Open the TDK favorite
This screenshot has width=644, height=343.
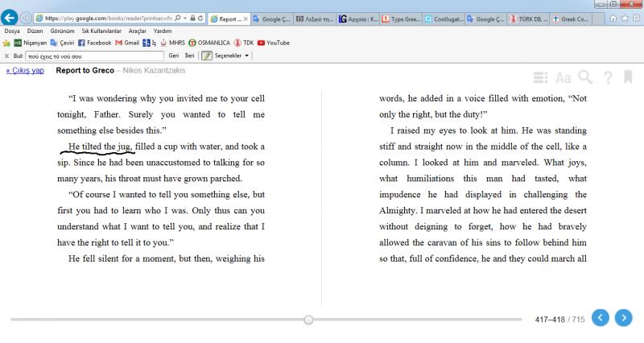[x=244, y=43]
